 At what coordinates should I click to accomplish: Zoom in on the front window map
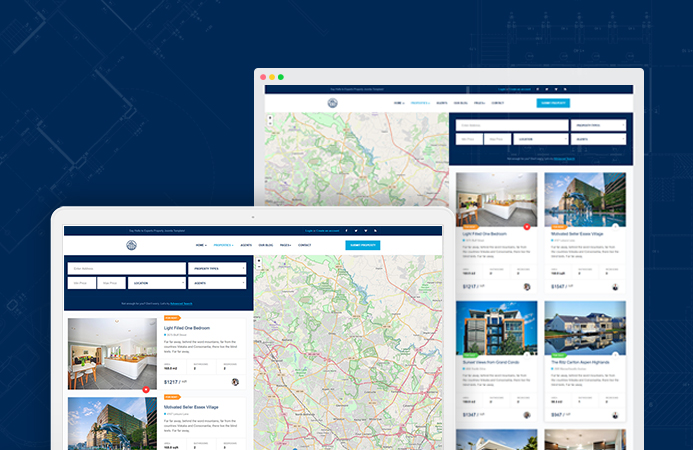point(259,261)
